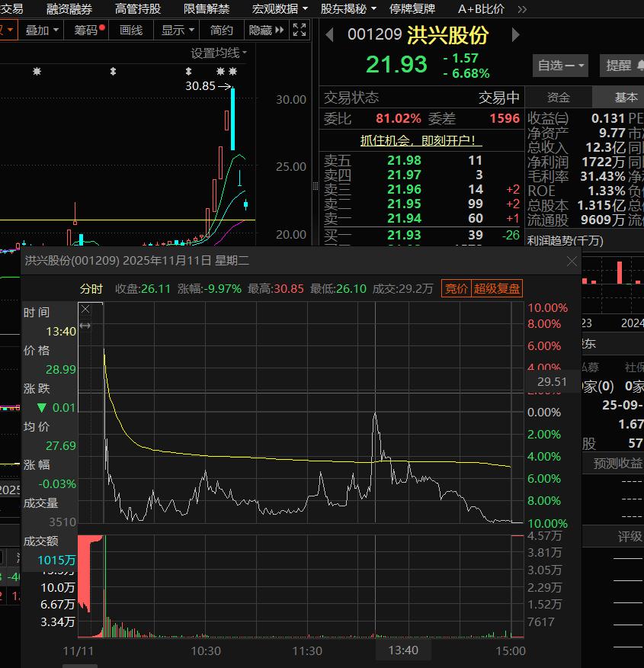Image resolution: width=644 pixels, height=668 pixels.
Task: Open the orange-outlined dropdown at toolbar left
Action: [x=8, y=30]
